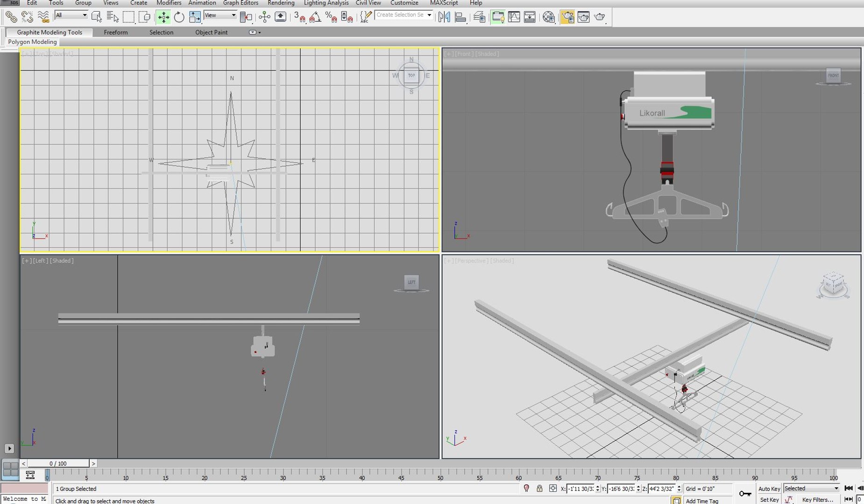
Task: Open the Selected key filter dropdown
Action: [x=811, y=488]
